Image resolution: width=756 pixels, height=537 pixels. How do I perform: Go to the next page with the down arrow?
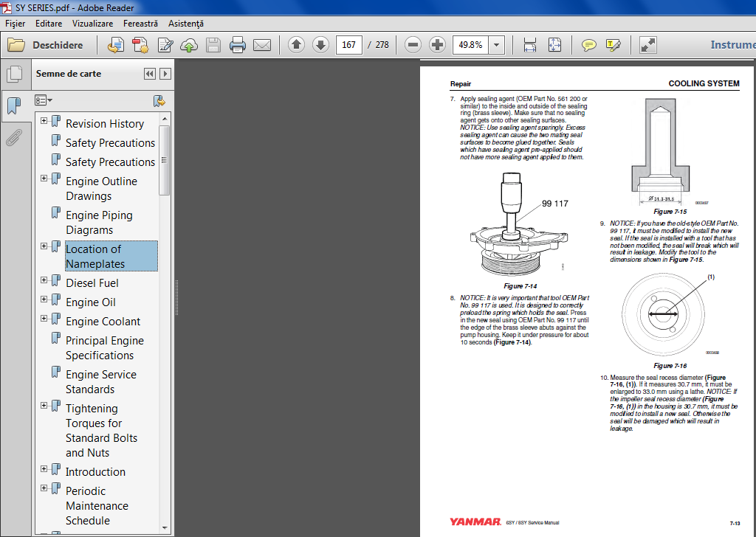pos(320,45)
